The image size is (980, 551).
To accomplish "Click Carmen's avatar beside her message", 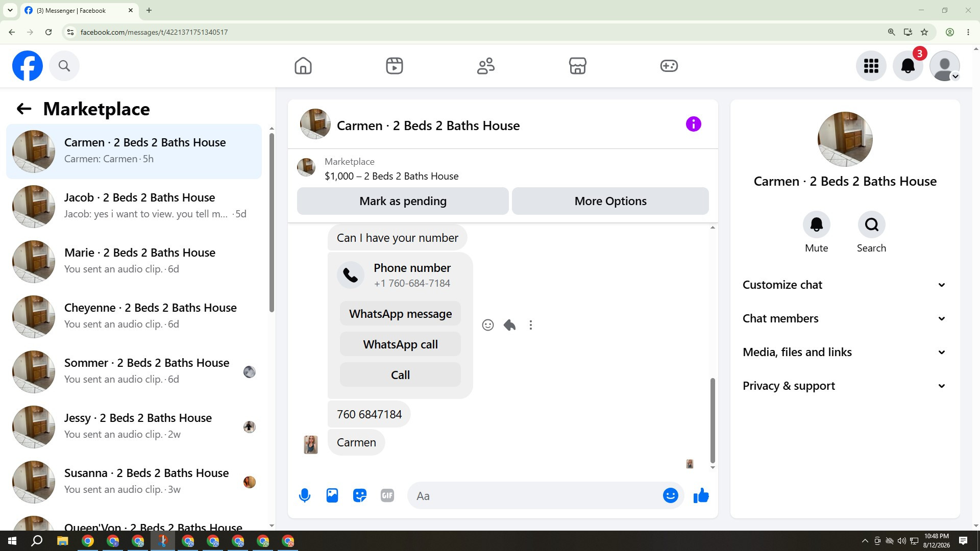I will click(x=311, y=444).
